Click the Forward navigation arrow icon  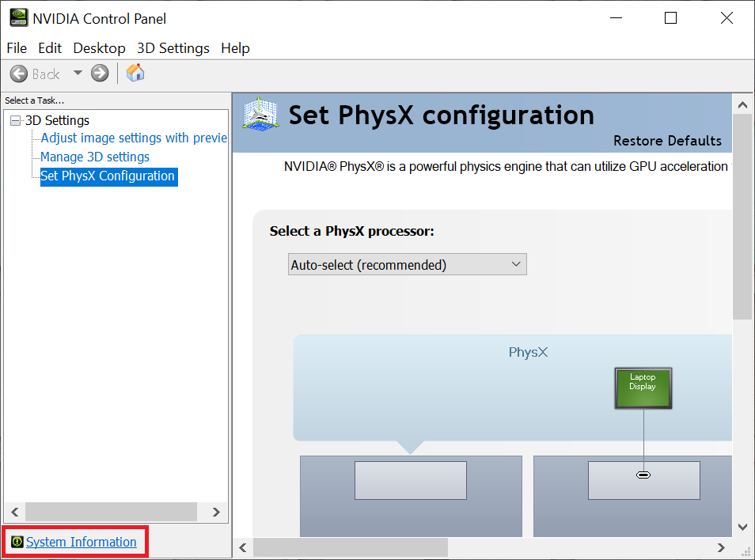pyautogui.click(x=100, y=73)
